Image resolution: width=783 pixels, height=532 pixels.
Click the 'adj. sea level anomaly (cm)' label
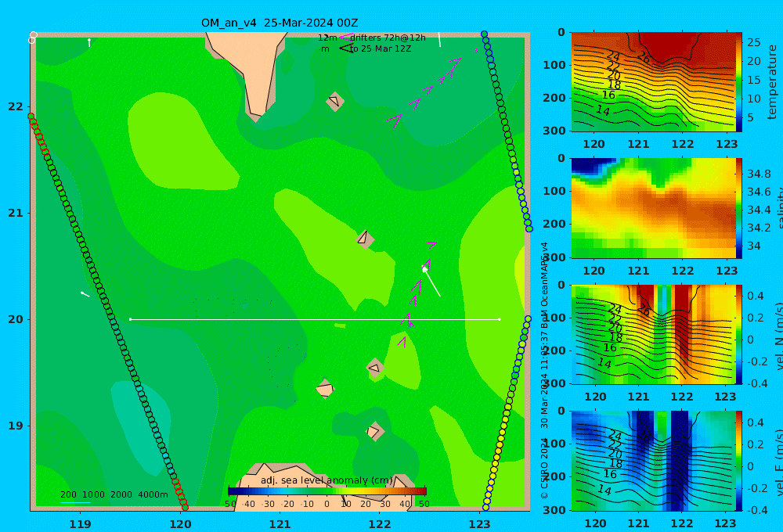coord(327,480)
